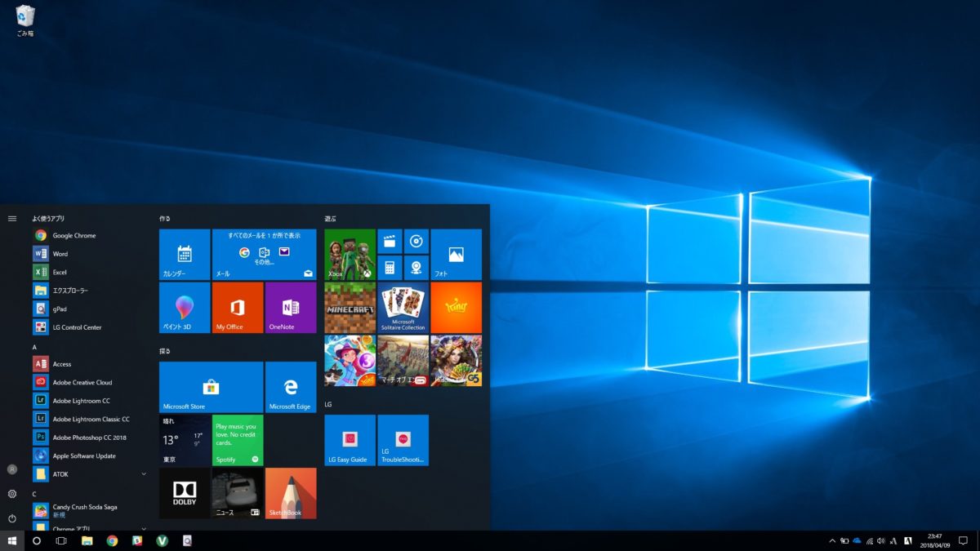Screen dimensions: 980x551
Task: Open Excel in the Start menu list
Action: pyautogui.click(x=90, y=272)
